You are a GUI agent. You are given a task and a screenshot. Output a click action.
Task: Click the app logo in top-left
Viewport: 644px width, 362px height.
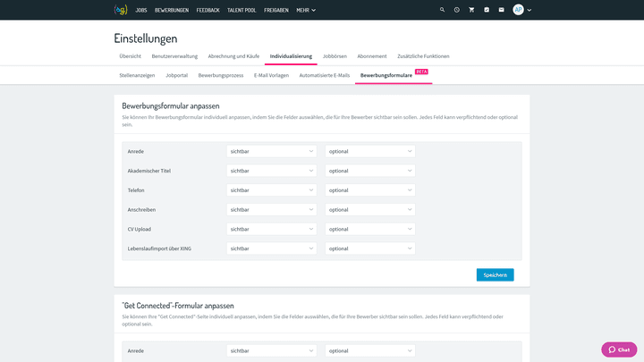coord(121,10)
